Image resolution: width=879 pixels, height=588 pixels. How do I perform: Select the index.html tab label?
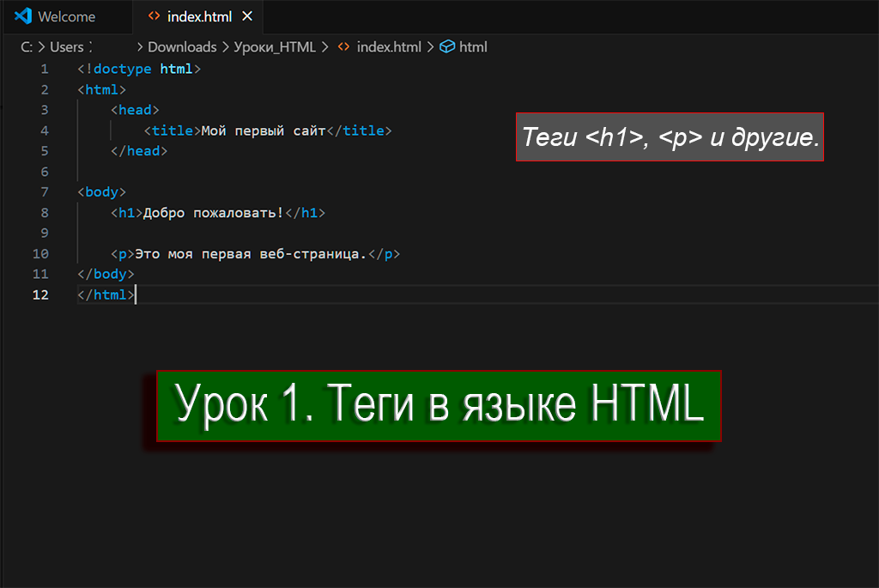(199, 16)
